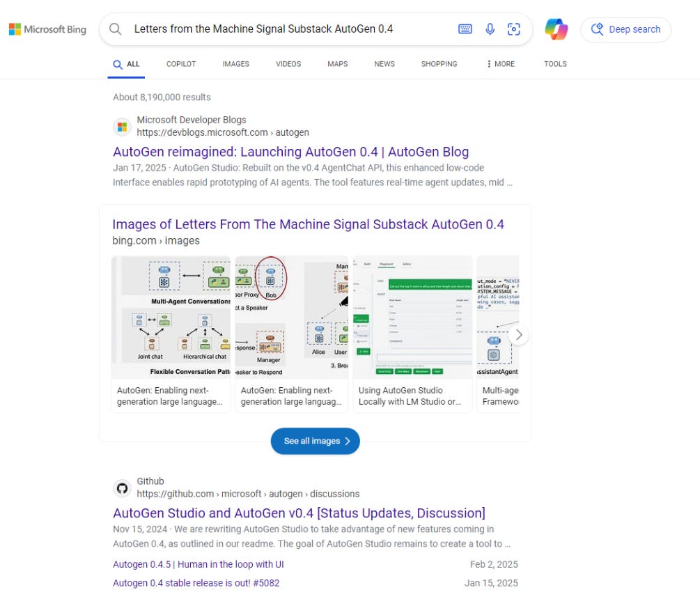The width and height of the screenshot is (700, 592).
Task: Click the Github favicon
Action: [x=122, y=488]
